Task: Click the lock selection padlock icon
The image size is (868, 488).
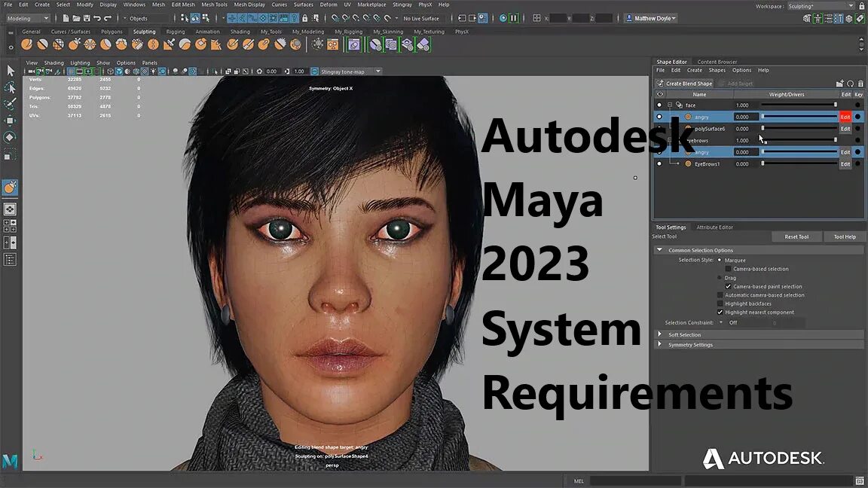Action: pos(304,18)
